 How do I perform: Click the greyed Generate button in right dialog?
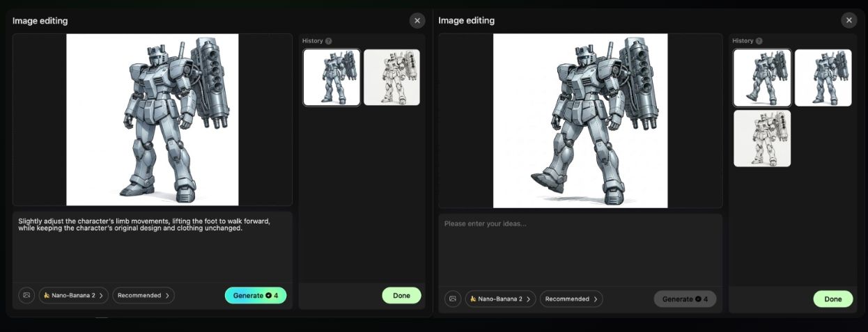point(685,299)
